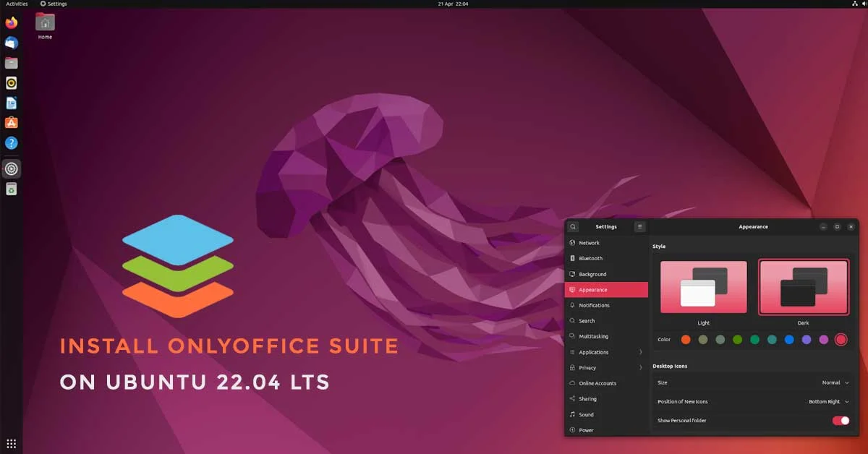The image size is (868, 454).
Task: Click the Online Accounts cloud icon
Action: tap(572, 383)
